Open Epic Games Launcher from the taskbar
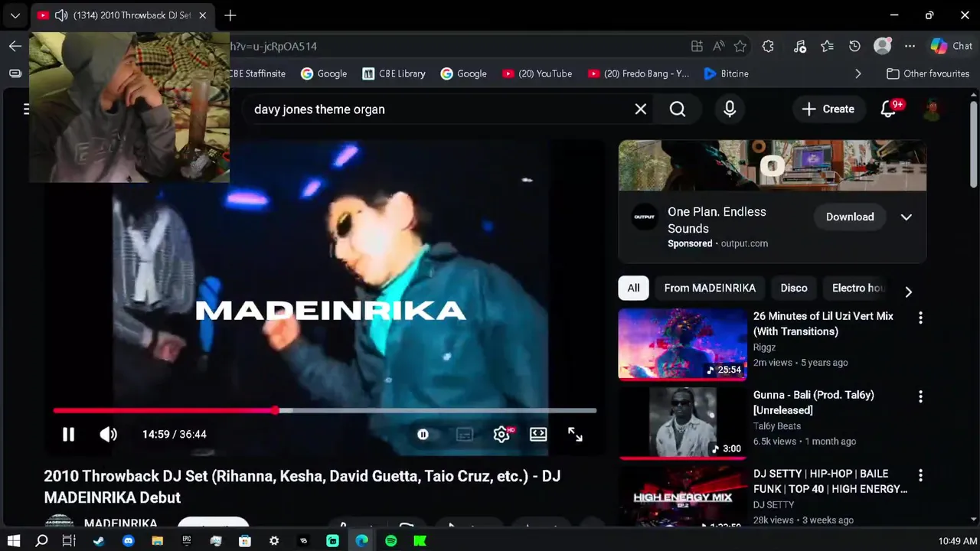This screenshot has height=551, width=980. coord(186,541)
